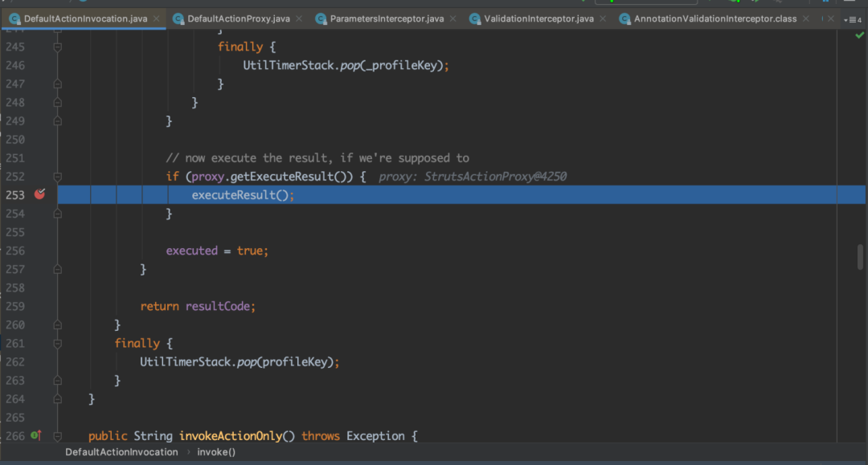Click the Java class icon on DefaultActionProxy tab

178,18
